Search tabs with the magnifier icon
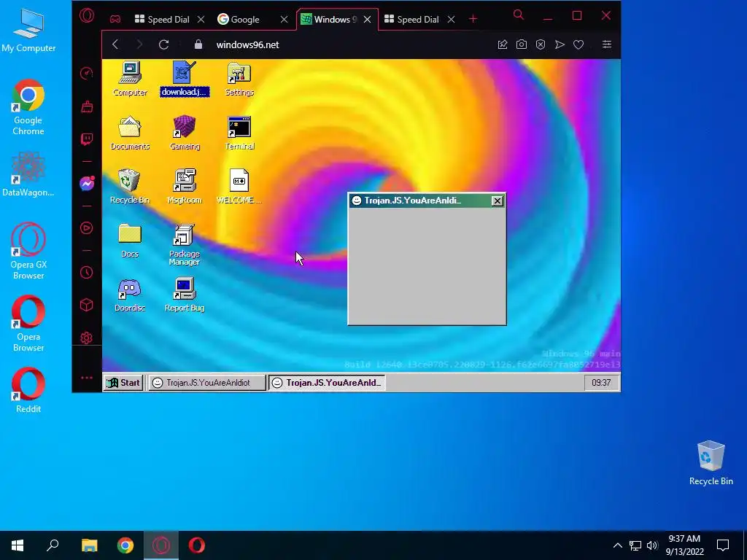This screenshot has width=747, height=560. [519, 15]
